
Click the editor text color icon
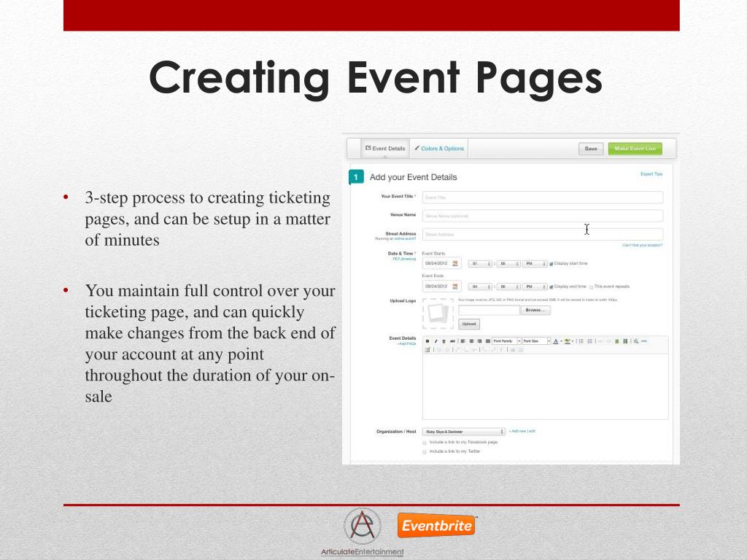pyautogui.click(x=555, y=341)
